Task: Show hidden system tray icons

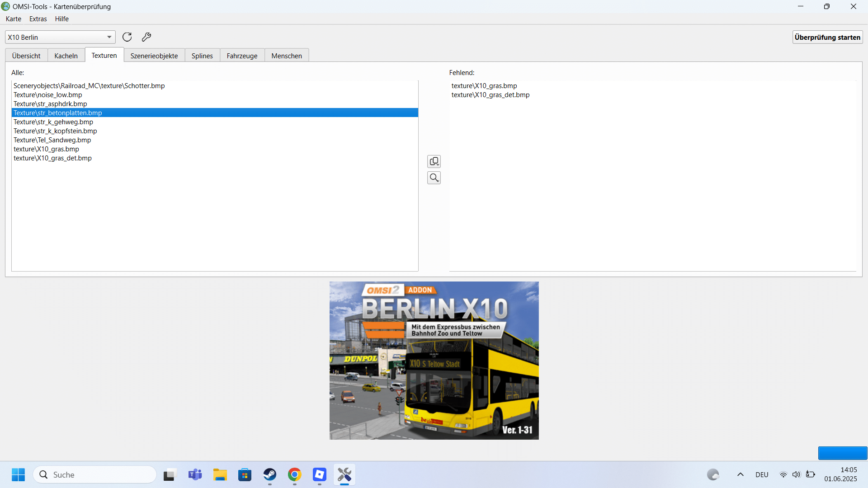Action: [740, 474]
